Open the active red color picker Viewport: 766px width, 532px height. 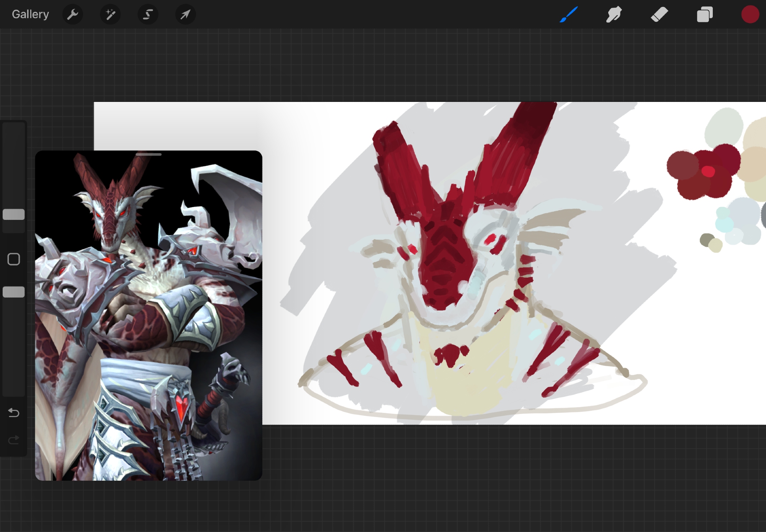750,15
